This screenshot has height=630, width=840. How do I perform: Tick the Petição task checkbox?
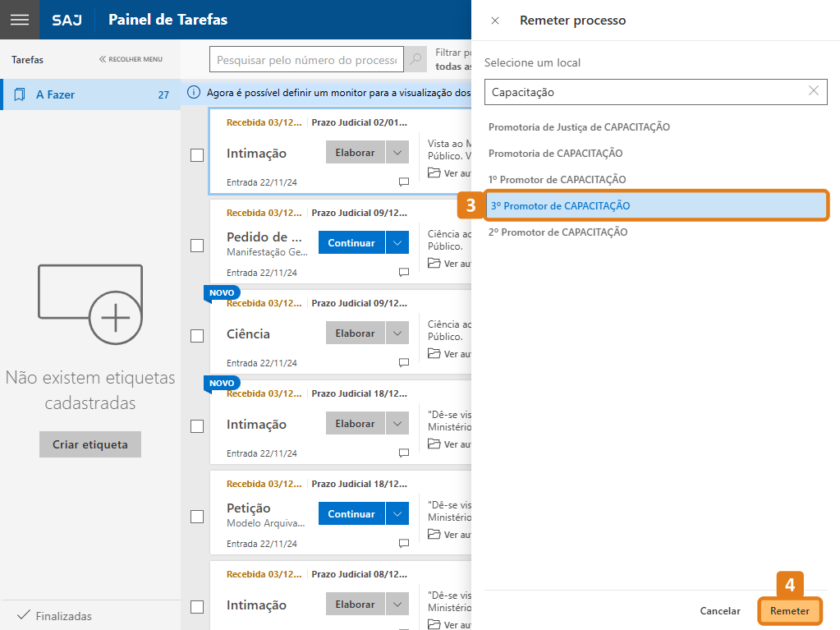(197, 517)
